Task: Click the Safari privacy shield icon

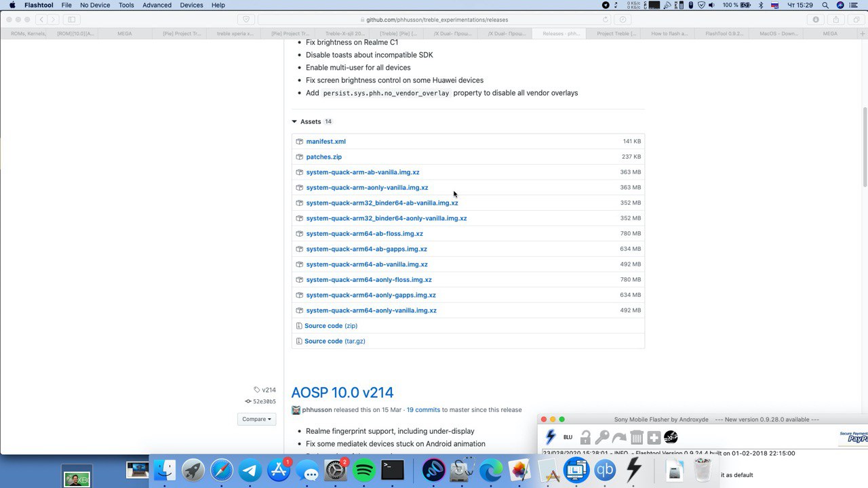Action: [x=245, y=20]
